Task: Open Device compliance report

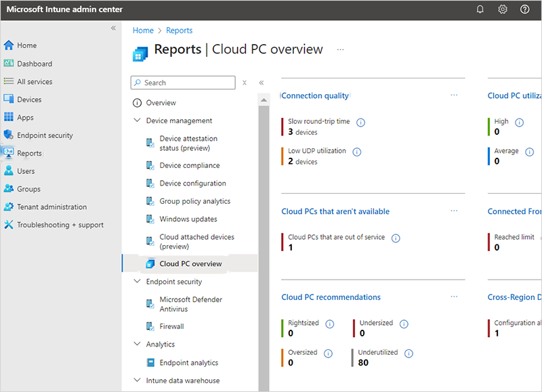Action: pyautogui.click(x=190, y=165)
